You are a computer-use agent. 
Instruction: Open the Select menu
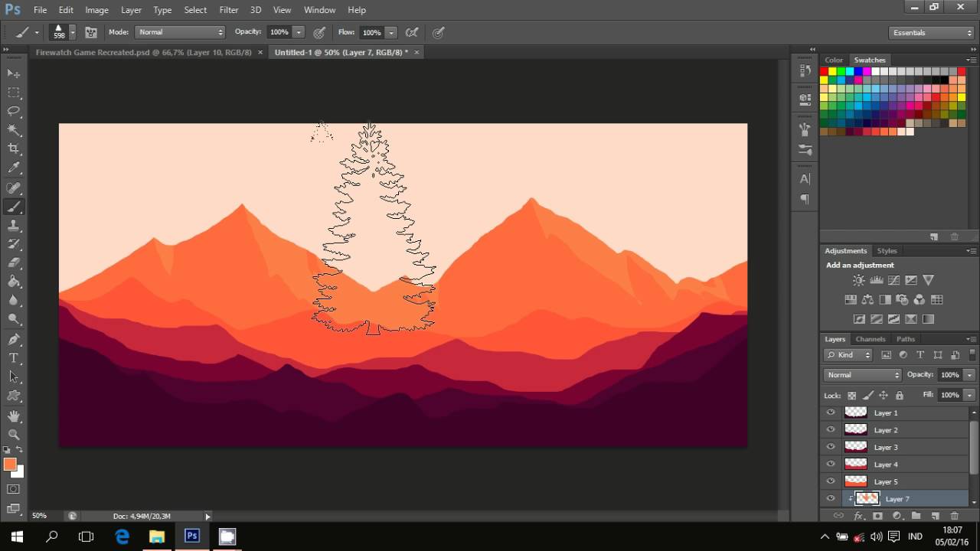point(195,10)
